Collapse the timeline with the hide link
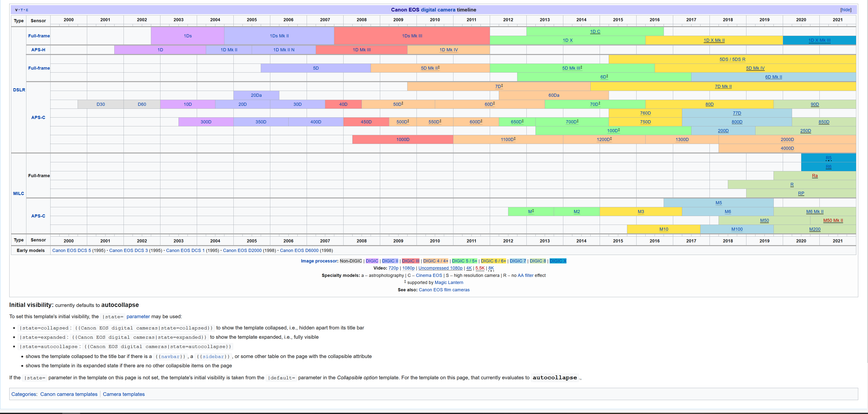The image size is (868, 414). coord(846,10)
